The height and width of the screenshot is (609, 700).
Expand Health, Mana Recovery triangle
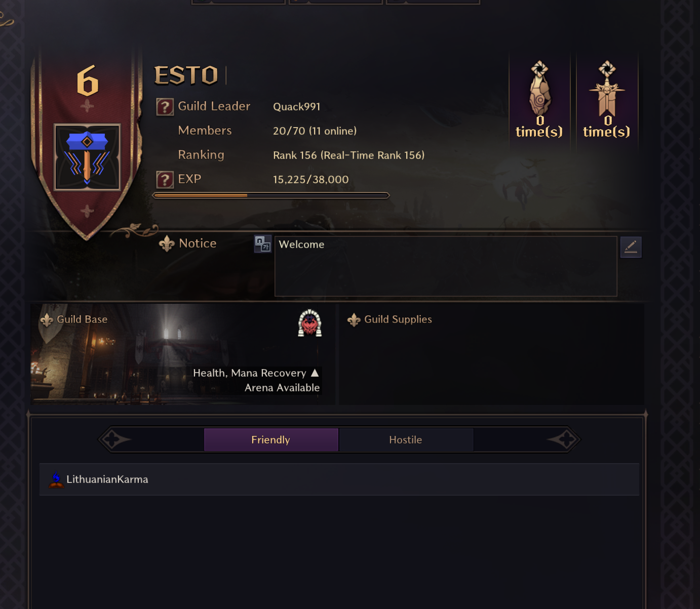(x=315, y=373)
